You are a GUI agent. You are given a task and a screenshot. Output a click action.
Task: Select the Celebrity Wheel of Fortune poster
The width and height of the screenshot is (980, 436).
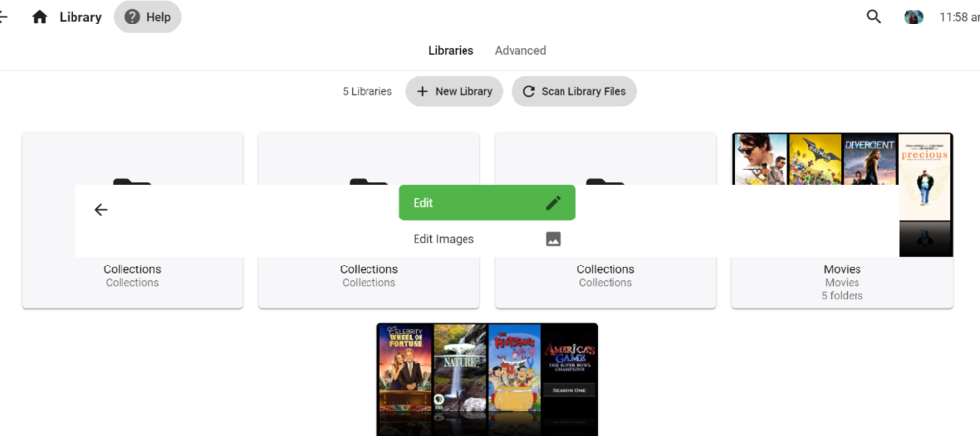point(406,367)
